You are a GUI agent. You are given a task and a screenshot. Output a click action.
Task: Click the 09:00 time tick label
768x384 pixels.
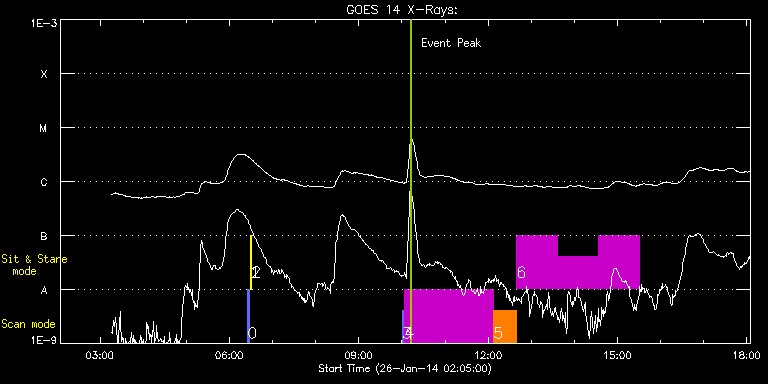tap(359, 355)
